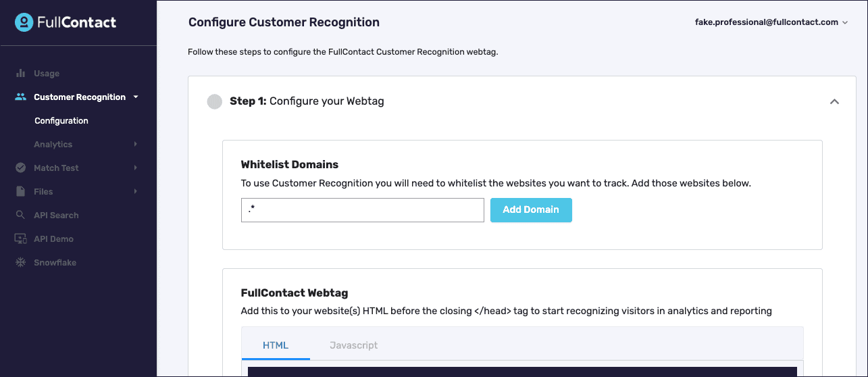Image resolution: width=868 pixels, height=377 pixels.
Task: Switch to the Javascript tab
Action: click(353, 345)
